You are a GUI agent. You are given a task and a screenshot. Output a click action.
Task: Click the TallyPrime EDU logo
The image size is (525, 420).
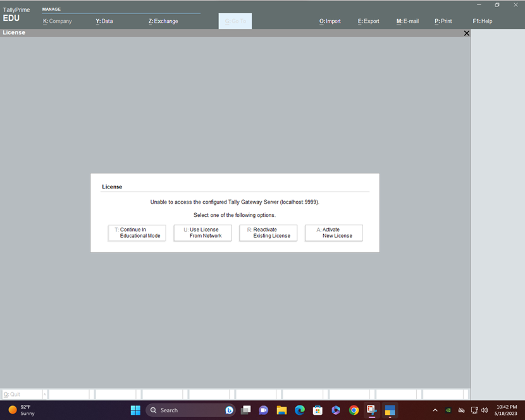(x=16, y=15)
